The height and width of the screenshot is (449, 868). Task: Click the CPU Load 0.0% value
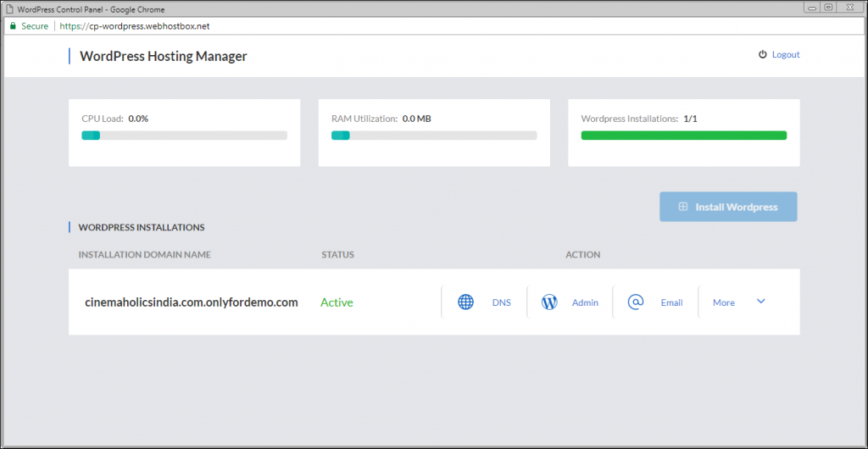[138, 119]
